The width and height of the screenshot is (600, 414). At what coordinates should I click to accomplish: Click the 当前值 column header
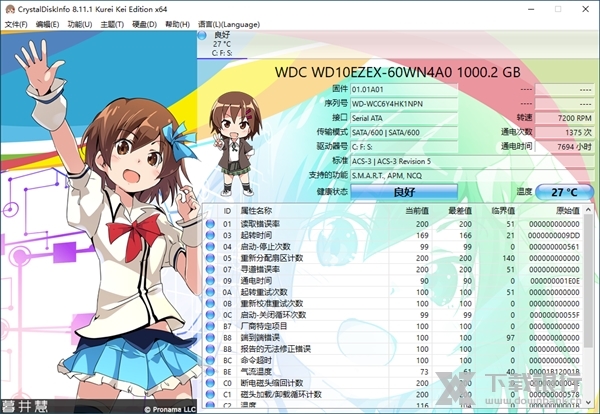(x=417, y=211)
